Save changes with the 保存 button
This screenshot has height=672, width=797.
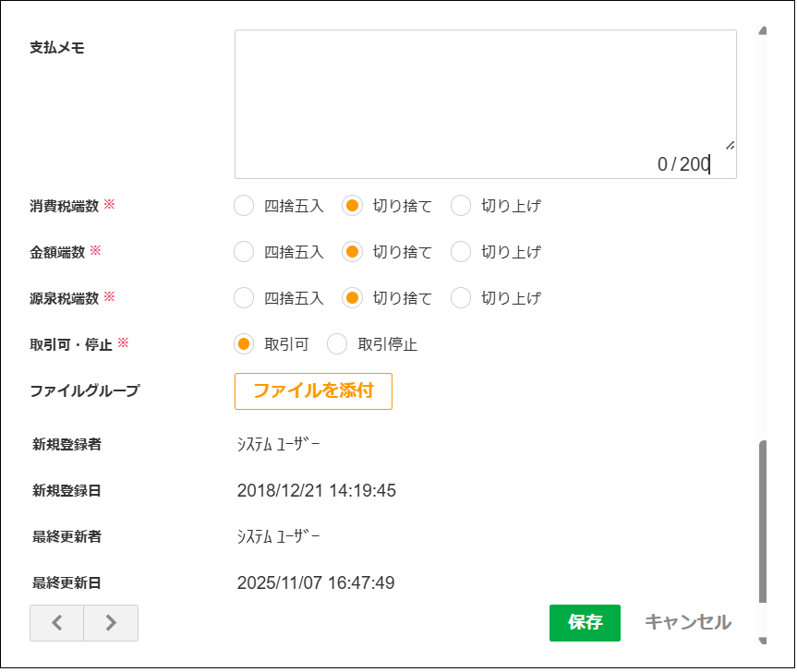pos(585,623)
